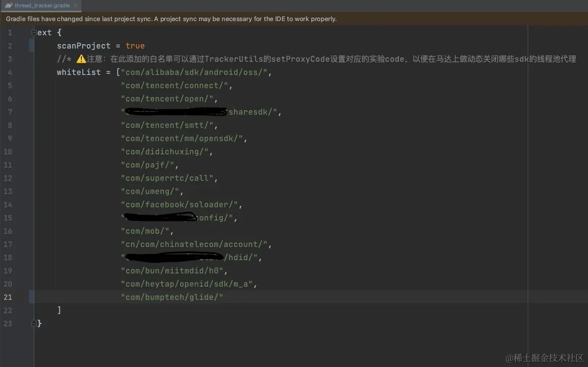Image resolution: width=588 pixels, height=367 pixels.
Task: Click line number 23 in the gutter
Action: (x=8, y=323)
